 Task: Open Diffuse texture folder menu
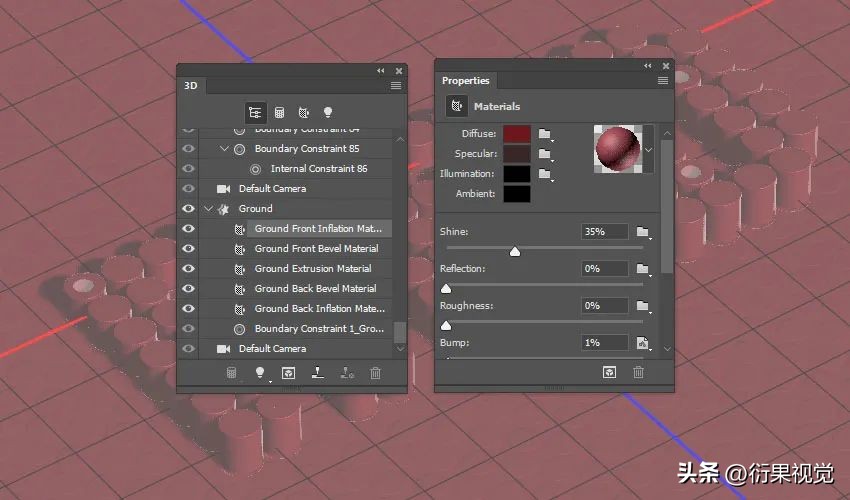[x=545, y=134]
